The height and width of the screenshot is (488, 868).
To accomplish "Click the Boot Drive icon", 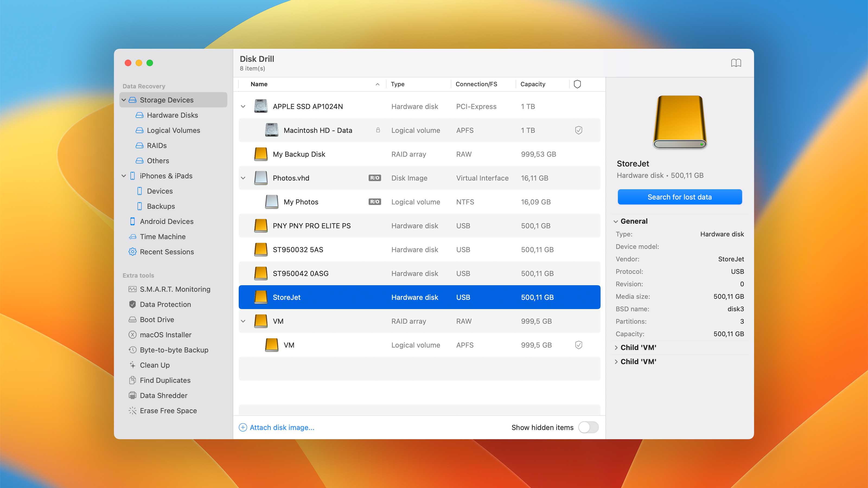I will (x=132, y=320).
